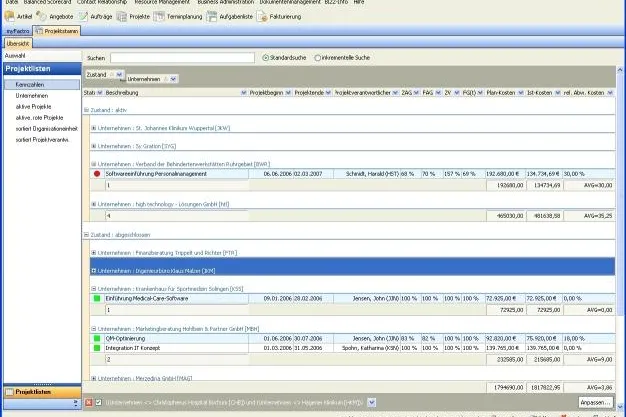Click green status square of Einführung Medical-Care-Software
626x417 pixels.
97,298
